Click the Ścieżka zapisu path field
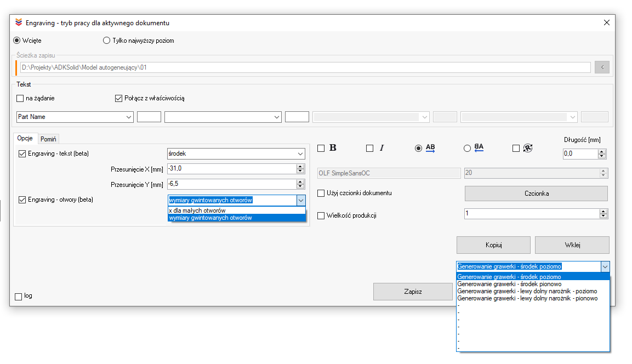Image resolution: width=632 pixels, height=364 pixels. 305,67
